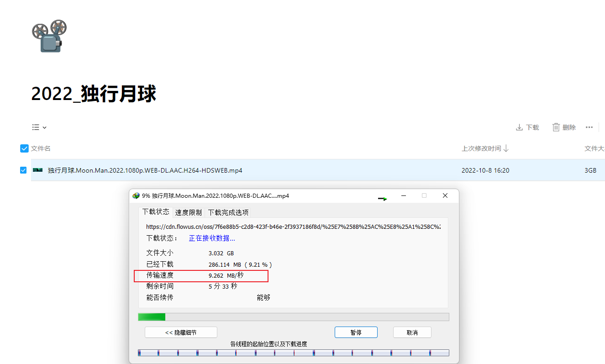The height and width of the screenshot is (364, 605).
Task: Sort by 上次修改时间 column arrow
Action: [x=506, y=148]
